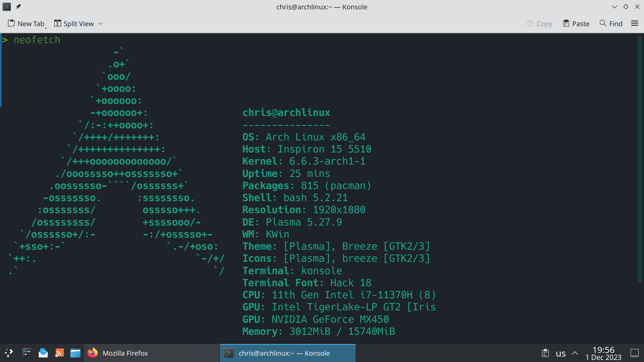Image resolution: width=644 pixels, height=362 pixels.
Task: Click the 'Terminal Font: Hack 18' line
Action: coord(307,283)
